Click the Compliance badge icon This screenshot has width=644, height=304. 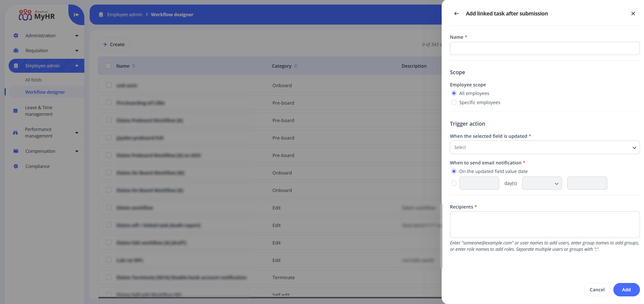tap(16, 166)
